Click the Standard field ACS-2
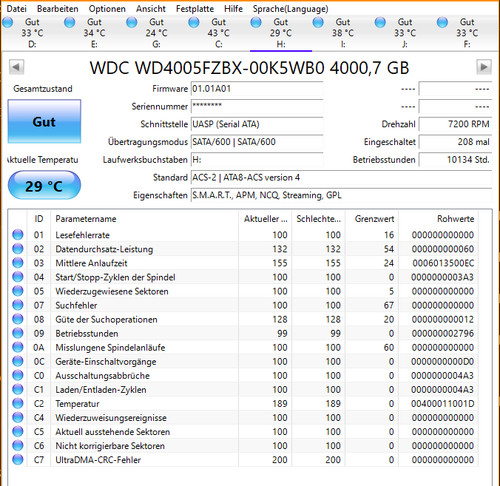Screen dimensions: 500x486 (x=341, y=177)
